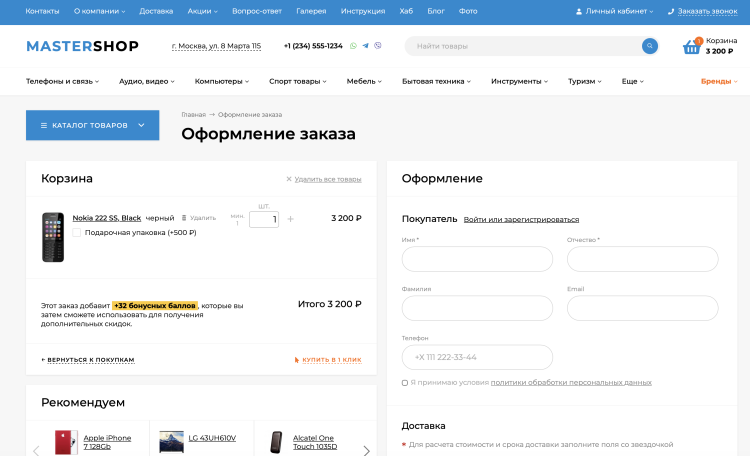Show next recommended products arrow
The image size is (750, 456).
pyautogui.click(x=366, y=451)
